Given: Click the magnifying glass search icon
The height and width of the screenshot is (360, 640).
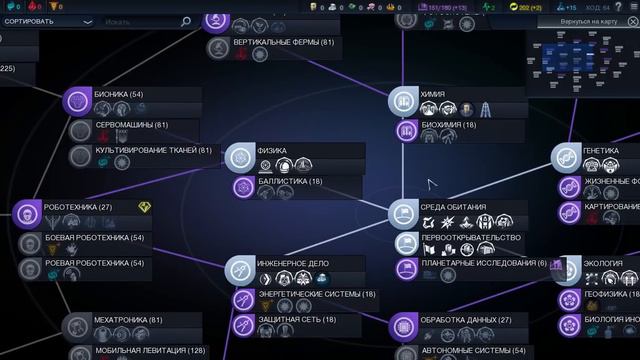Looking at the screenshot, I should 186,21.
